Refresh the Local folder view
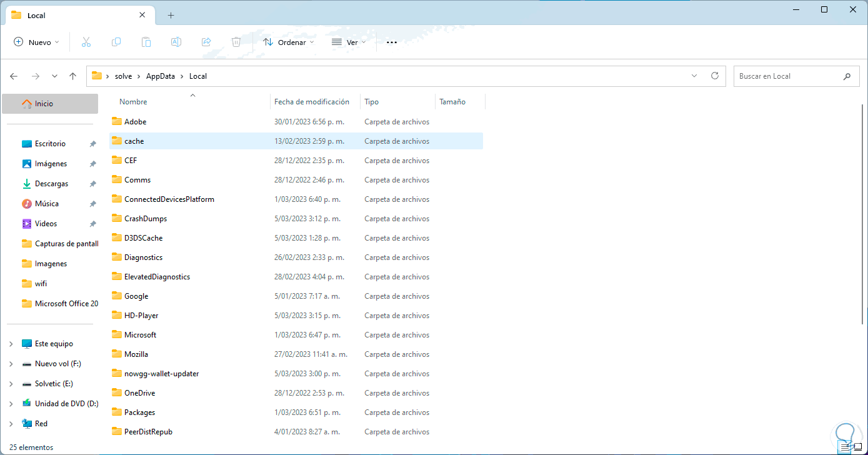868x455 pixels. pos(715,76)
